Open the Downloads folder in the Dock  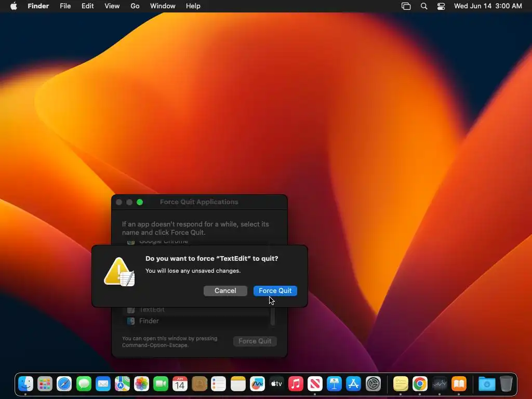click(487, 384)
